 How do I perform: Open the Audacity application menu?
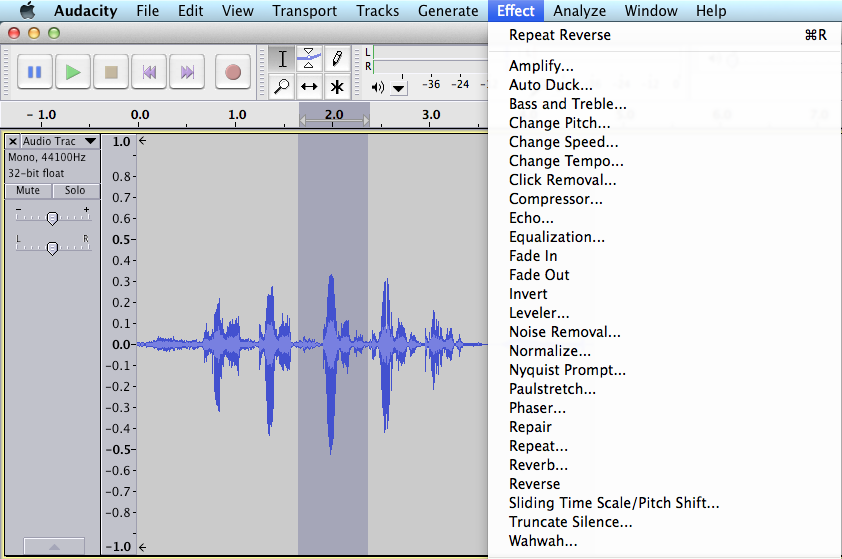pos(85,11)
